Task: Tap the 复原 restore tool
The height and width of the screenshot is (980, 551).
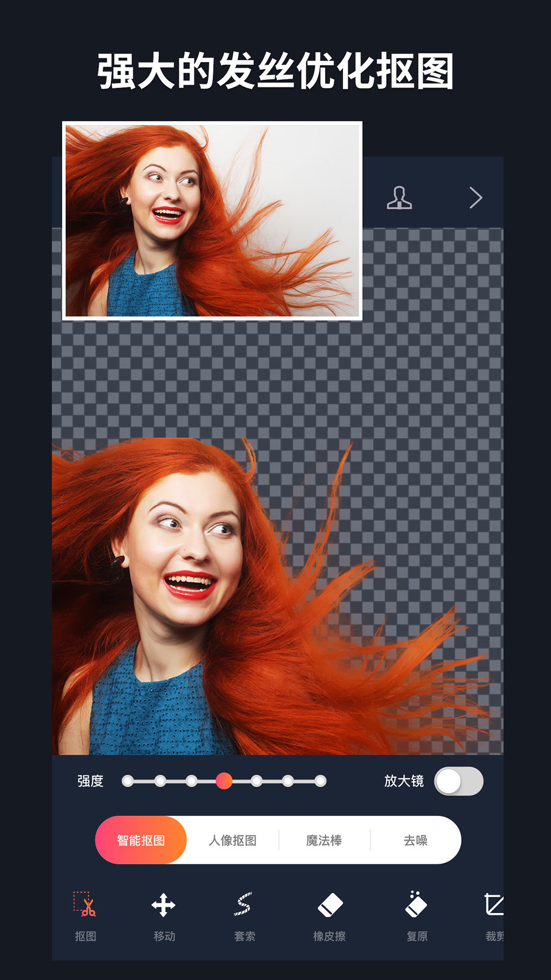Action: click(x=416, y=915)
